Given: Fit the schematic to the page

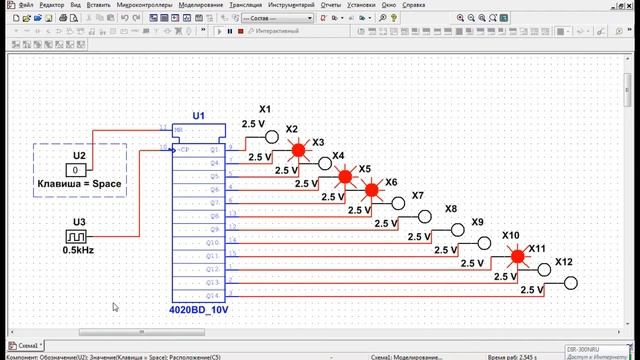Looking at the screenshot, I should click(x=493, y=18).
